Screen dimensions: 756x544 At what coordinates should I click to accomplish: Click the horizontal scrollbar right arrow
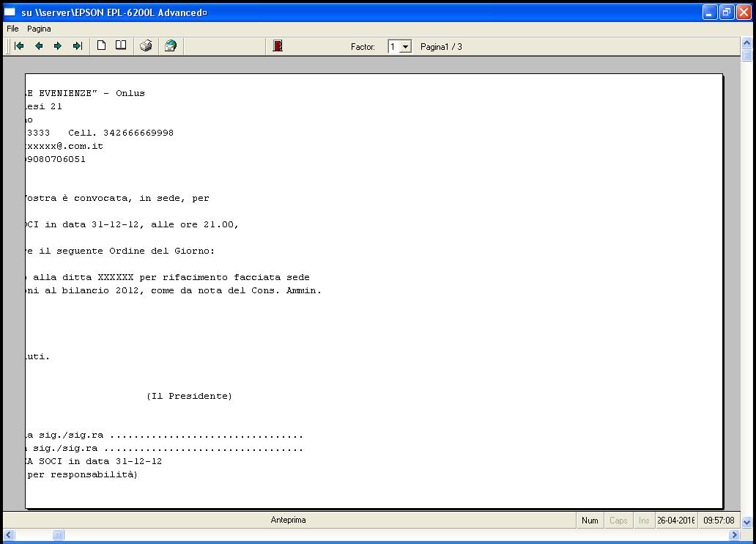[x=734, y=534]
